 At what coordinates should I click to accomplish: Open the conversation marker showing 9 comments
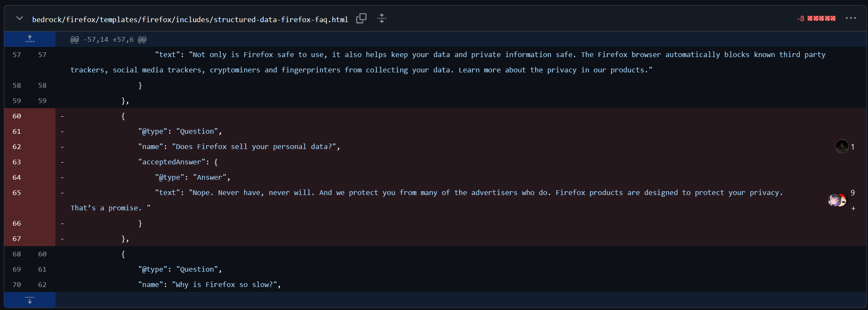pyautogui.click(x=853, y=192)
